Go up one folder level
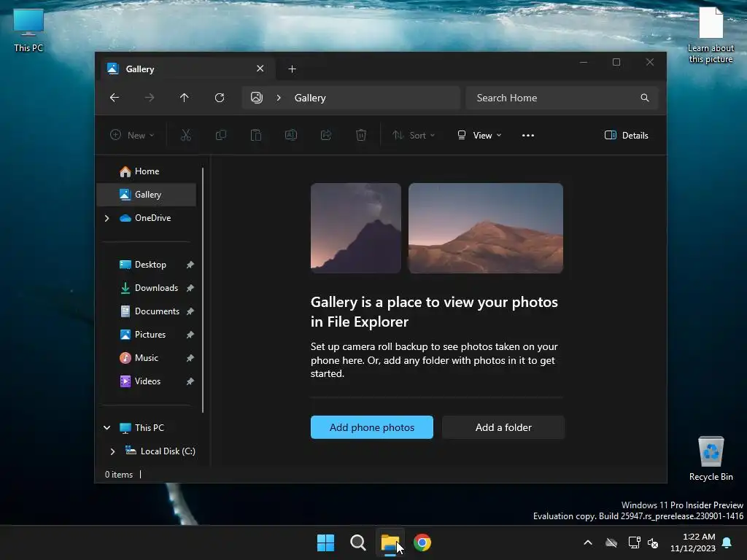Image resolution: width=747 pixels, height=560 pixels. pyautogui.click(x=185, y=98)
